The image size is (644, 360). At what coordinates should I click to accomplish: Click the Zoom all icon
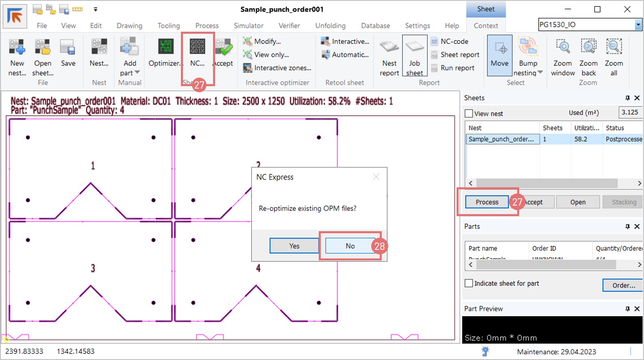click(x=614, y=47)
